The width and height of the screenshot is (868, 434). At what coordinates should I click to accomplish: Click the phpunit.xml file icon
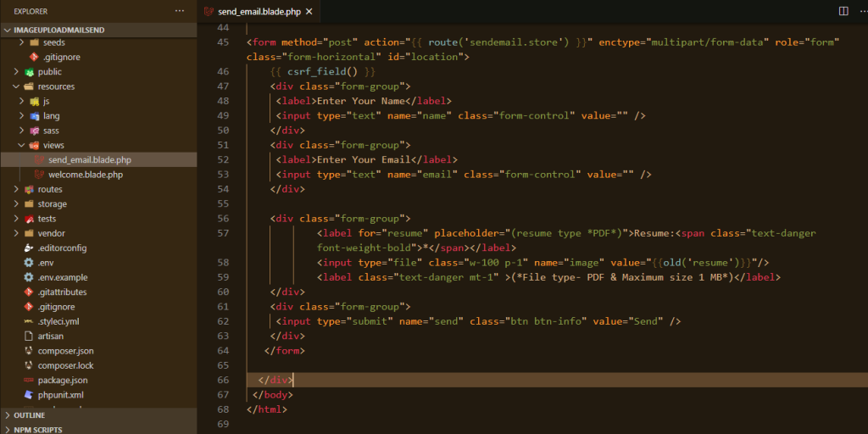[29, 395]
